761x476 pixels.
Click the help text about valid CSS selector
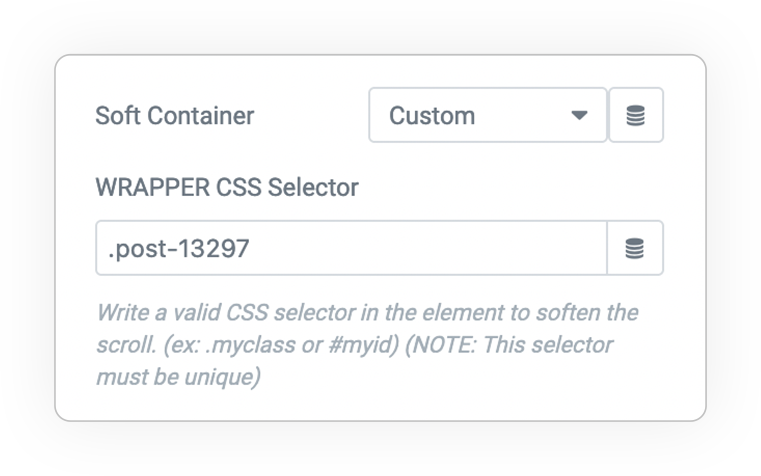[367, 345]
